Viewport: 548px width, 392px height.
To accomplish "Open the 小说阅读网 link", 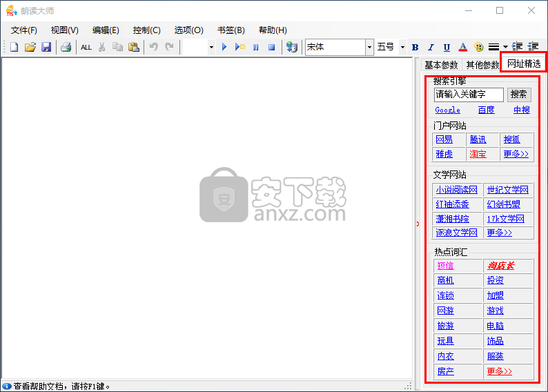I will [457, 190].
